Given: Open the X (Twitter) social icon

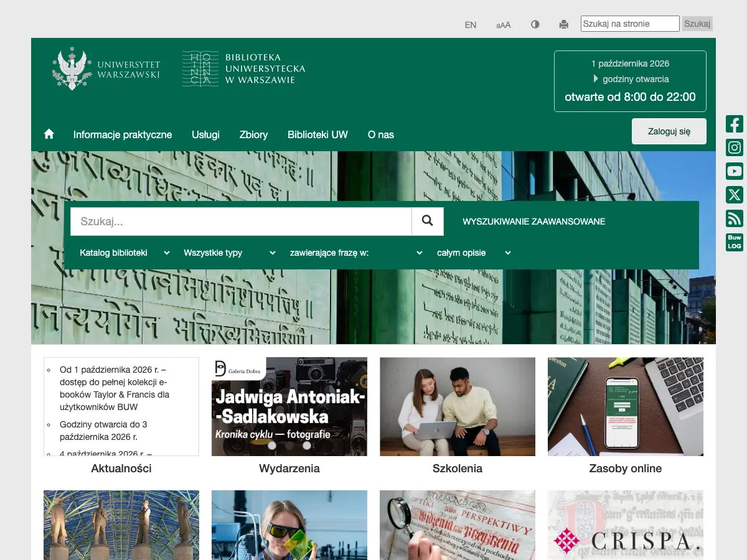Looking at the screenshot, I should (735, 195).
